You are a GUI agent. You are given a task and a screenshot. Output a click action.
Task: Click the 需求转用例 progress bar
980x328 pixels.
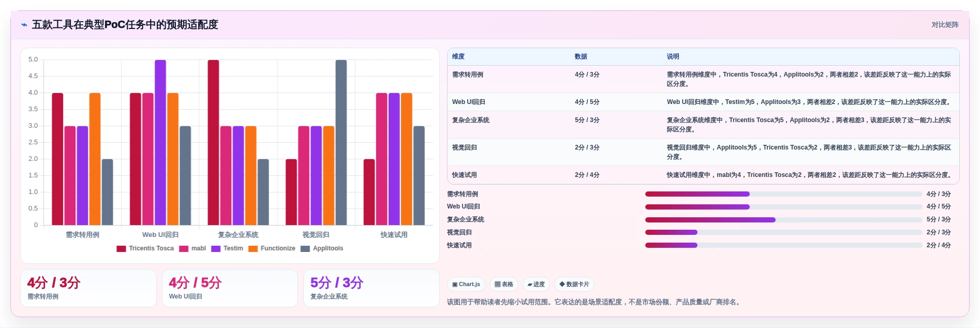tap(783, 195)
